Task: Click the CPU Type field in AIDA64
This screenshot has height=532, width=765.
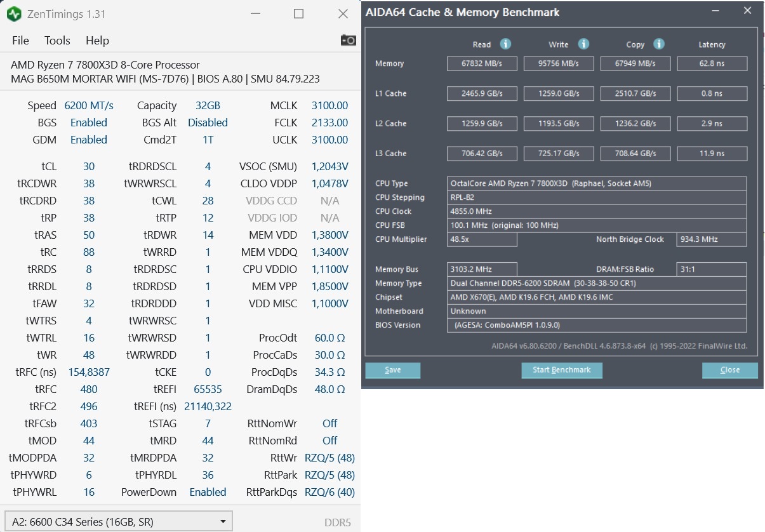Action: [597, 183]
